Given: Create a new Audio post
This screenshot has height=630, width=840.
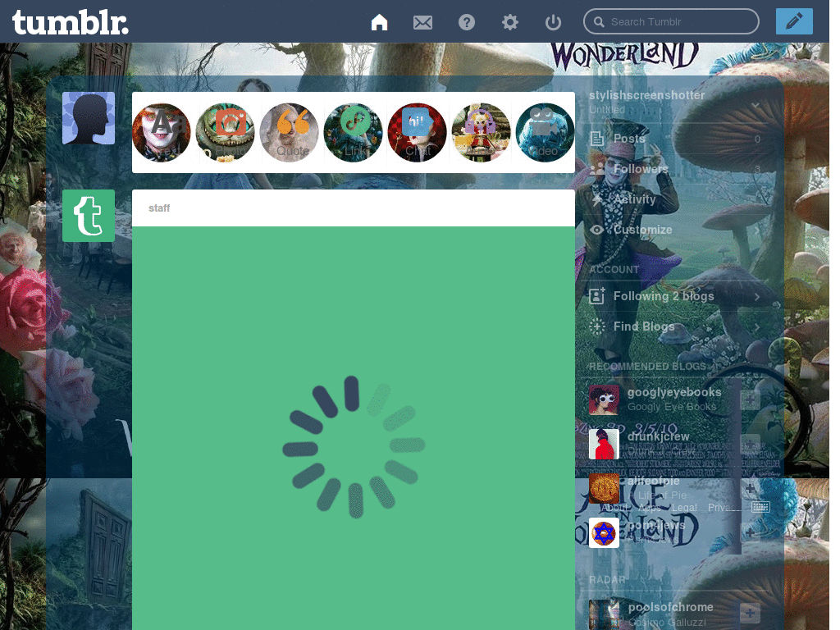Looking at the screenshot, I should [481, 132].
